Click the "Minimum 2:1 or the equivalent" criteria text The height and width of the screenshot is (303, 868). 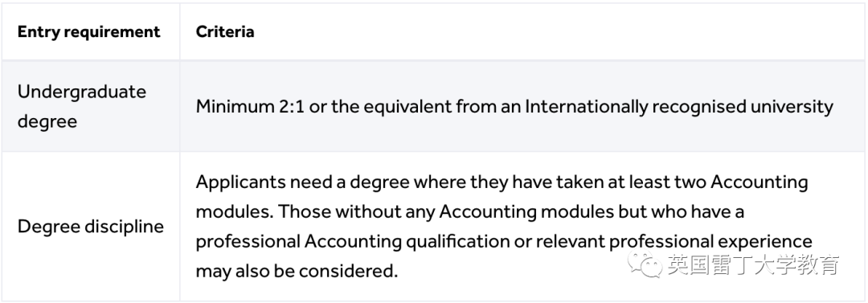pyautogui.click(x=324, y=106)
